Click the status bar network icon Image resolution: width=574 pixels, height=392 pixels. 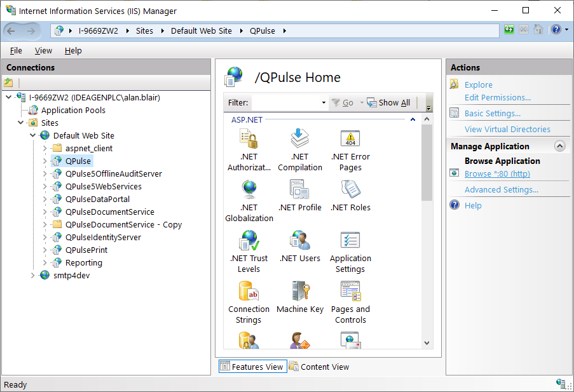561,384
